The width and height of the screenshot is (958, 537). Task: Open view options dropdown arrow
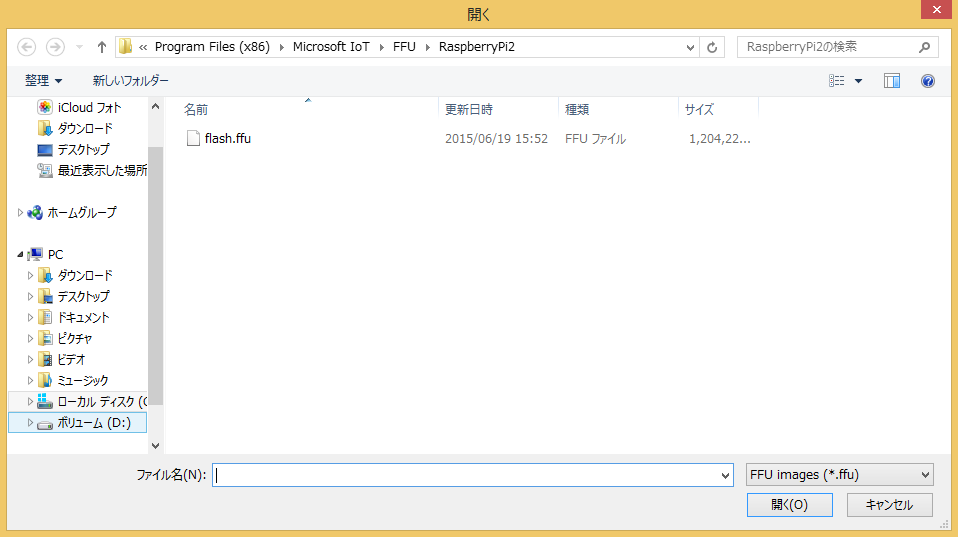(x=858, y=81)
